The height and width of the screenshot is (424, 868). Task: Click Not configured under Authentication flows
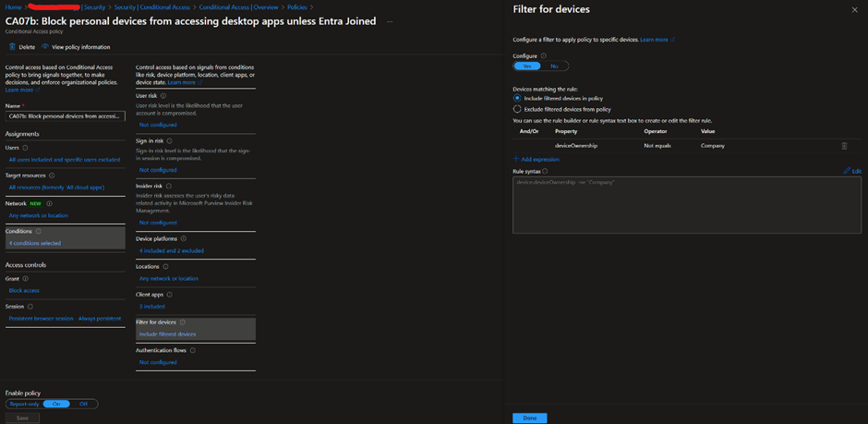point(158,362)
